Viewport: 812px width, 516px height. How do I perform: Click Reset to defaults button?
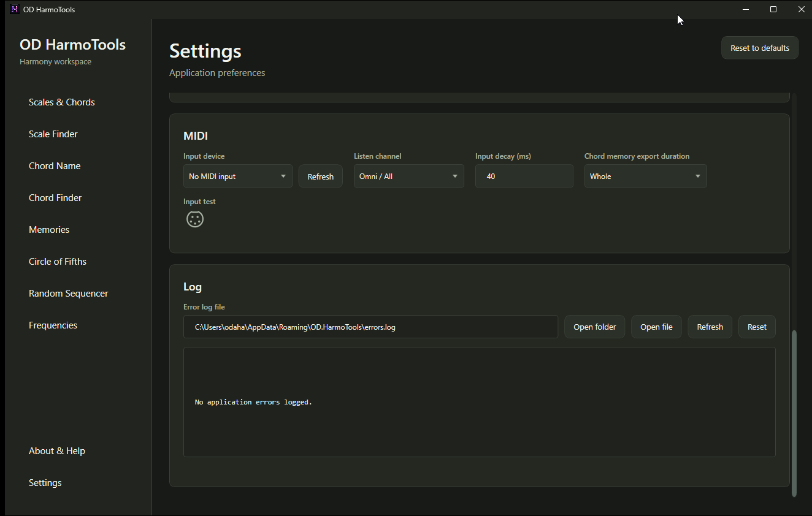(760, 48)
